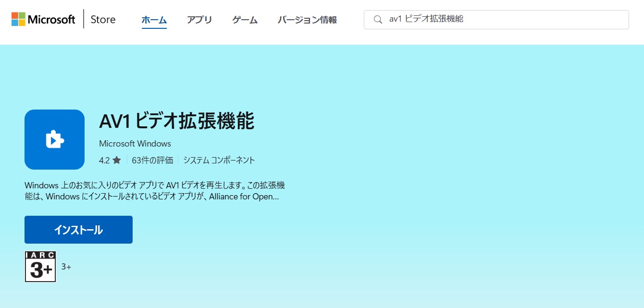Switch to the アプリ tab
The height and width of the screenshot is (308, 644).
pyautogui.click(x=199, y=20)
